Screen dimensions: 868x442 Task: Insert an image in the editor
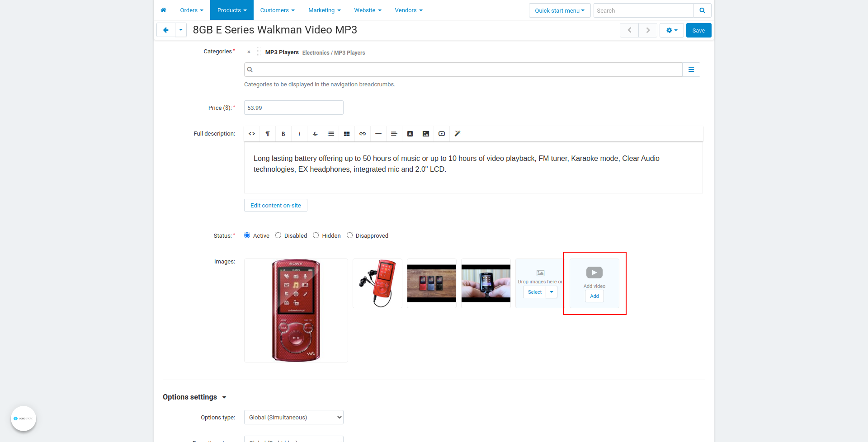click(426, 134)
